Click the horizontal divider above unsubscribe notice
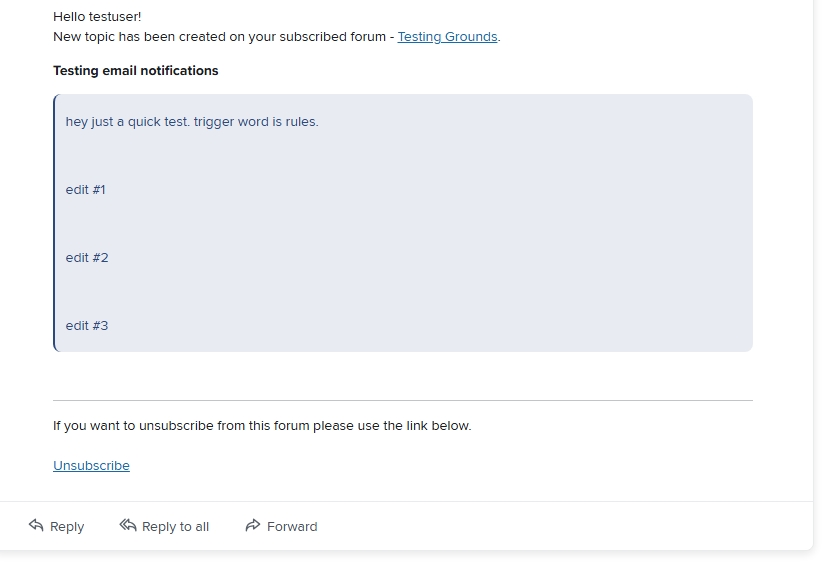The image size is (834, 564). [x=402, y=400]
